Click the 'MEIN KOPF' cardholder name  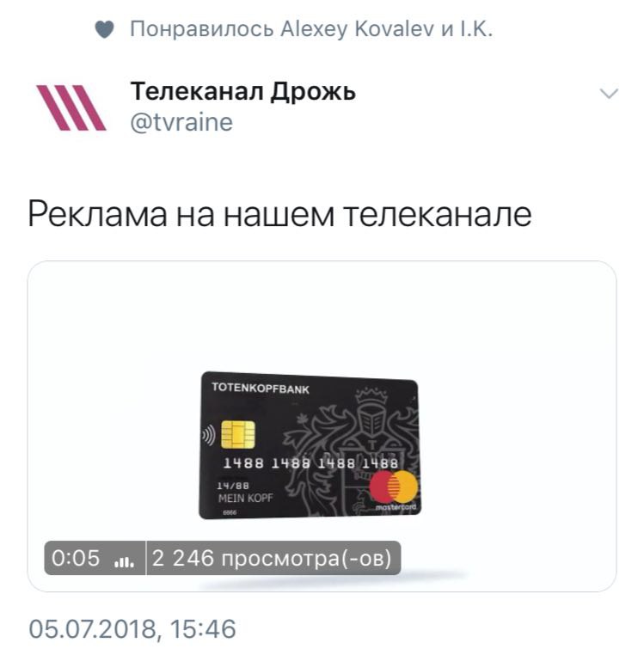pyautogui.click(x=245, y=498)
